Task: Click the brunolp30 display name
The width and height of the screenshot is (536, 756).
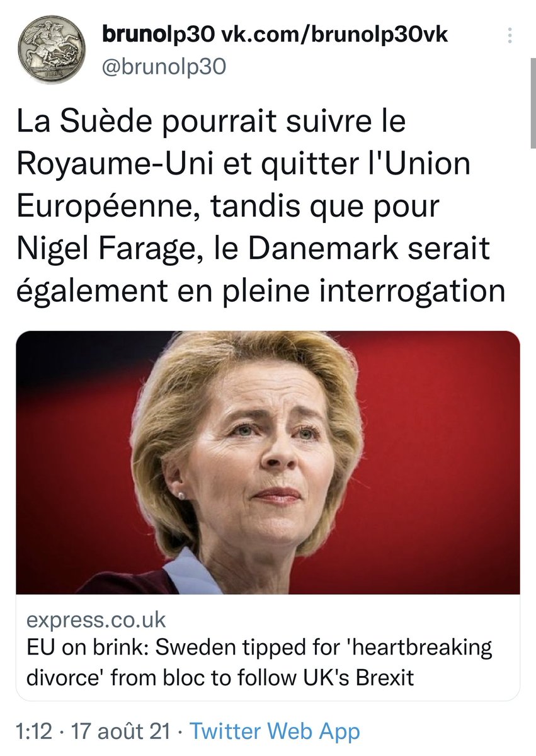Action: pyautogui.click(x=159, y=35)
